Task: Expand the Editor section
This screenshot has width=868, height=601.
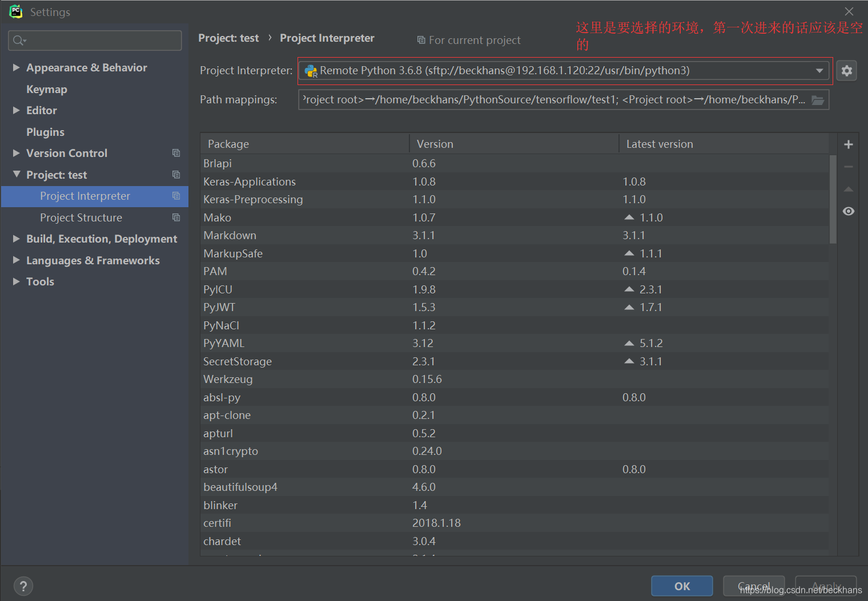Action: (x=17, y=110)
